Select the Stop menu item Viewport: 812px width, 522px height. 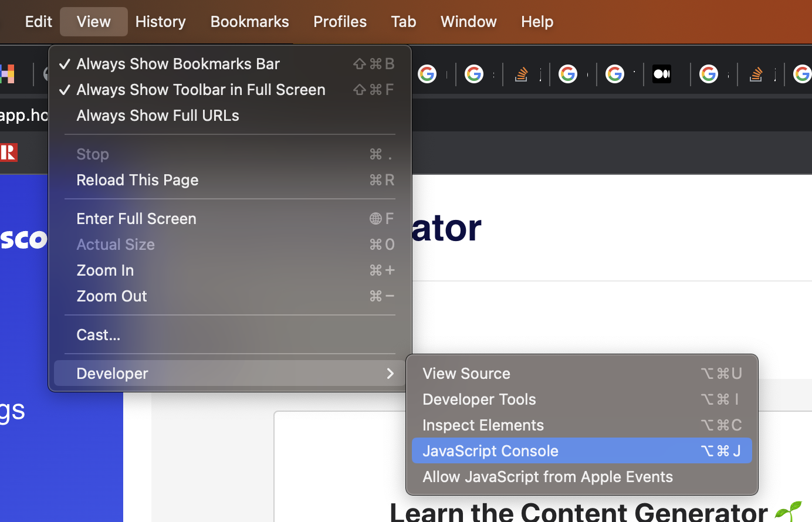click(x=230, y=154)
